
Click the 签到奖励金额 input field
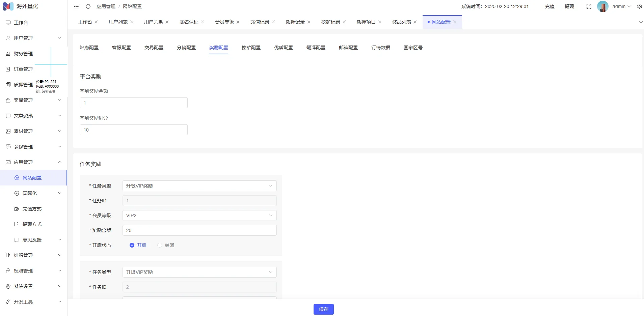pos(133,103)
